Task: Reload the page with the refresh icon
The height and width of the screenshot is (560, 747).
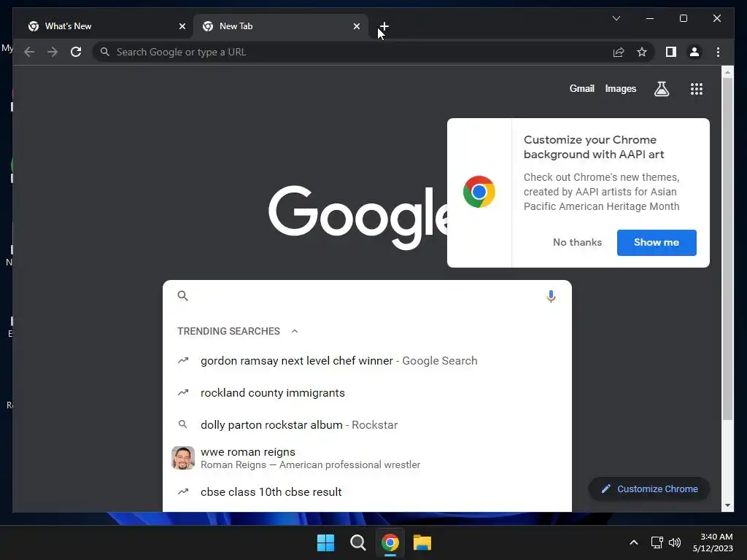Action: tap(76, 52)
